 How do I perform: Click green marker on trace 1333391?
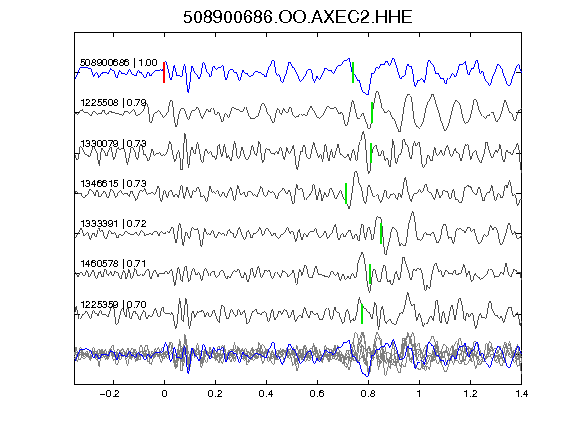[x=381, y=233]
